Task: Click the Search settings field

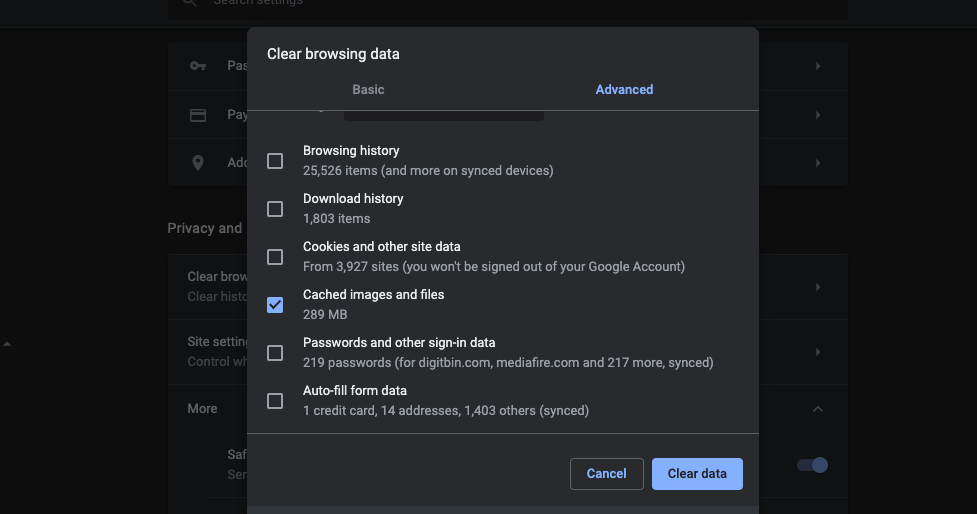Action: (500, 4)
